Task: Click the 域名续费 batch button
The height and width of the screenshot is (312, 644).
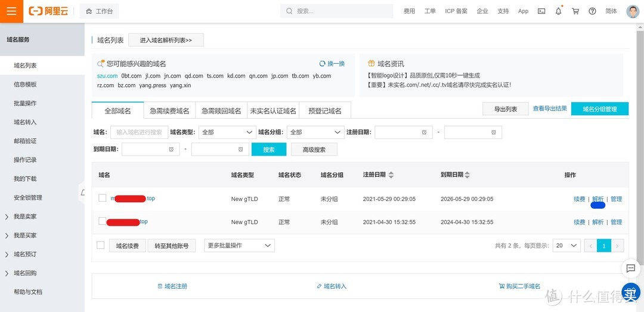Action: [128, 246]
